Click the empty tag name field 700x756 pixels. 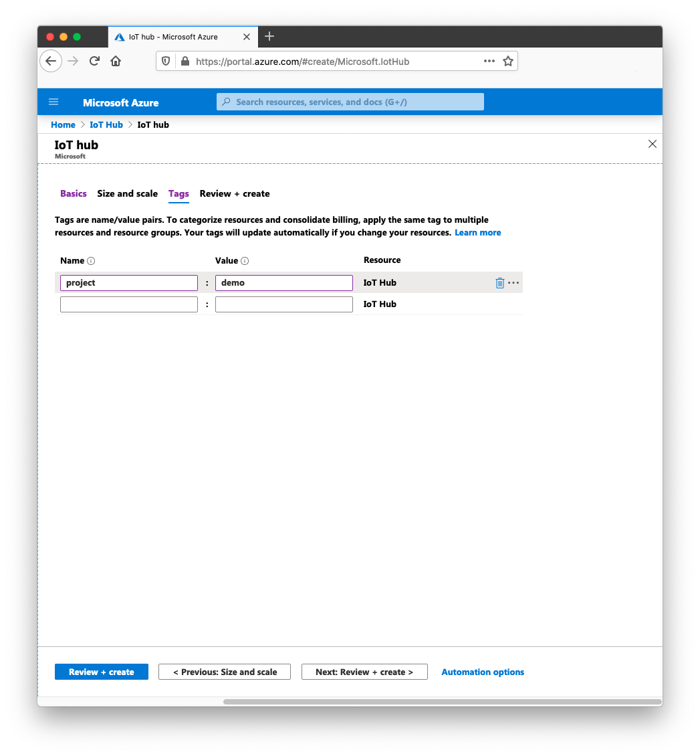click(129, 304)
